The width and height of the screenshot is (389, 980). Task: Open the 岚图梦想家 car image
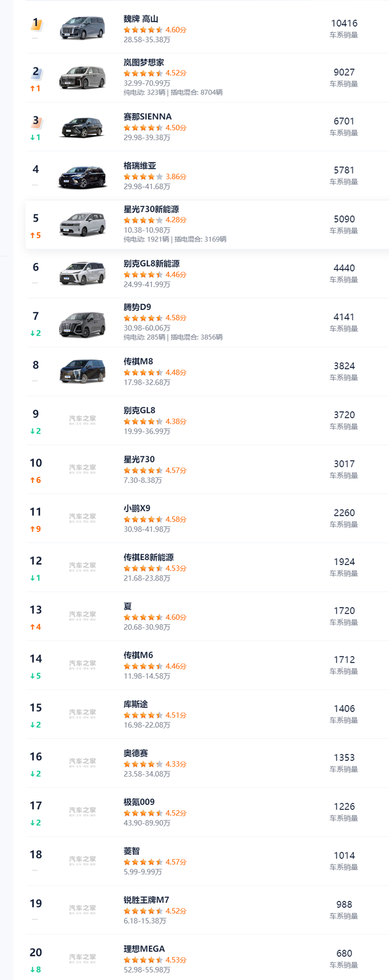82,78
